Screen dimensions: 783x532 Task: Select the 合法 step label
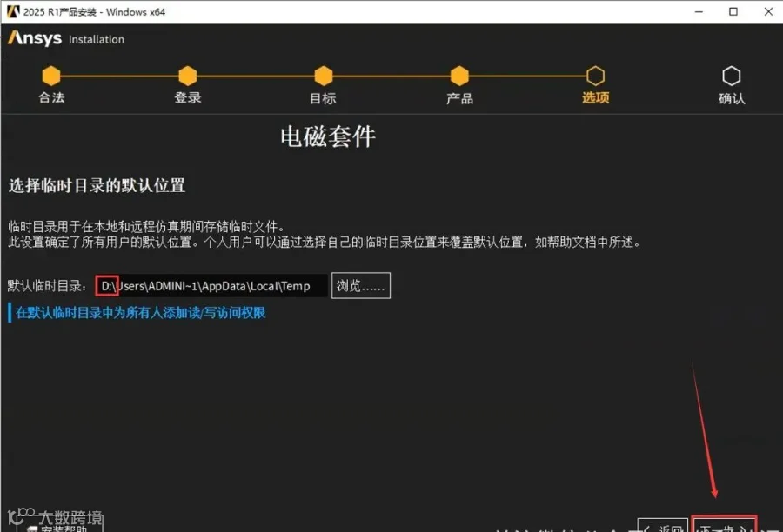(51, 97)
